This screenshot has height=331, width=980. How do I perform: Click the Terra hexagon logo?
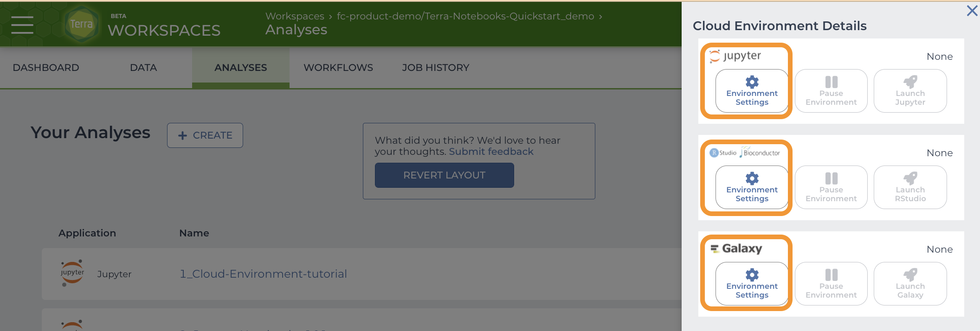82,24
